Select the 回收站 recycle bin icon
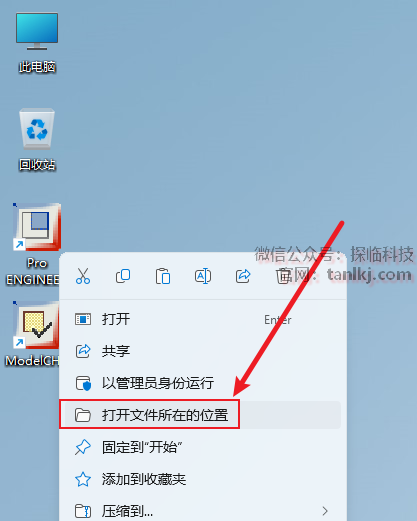This screenshot has height=521, width=417. point(37,139)
